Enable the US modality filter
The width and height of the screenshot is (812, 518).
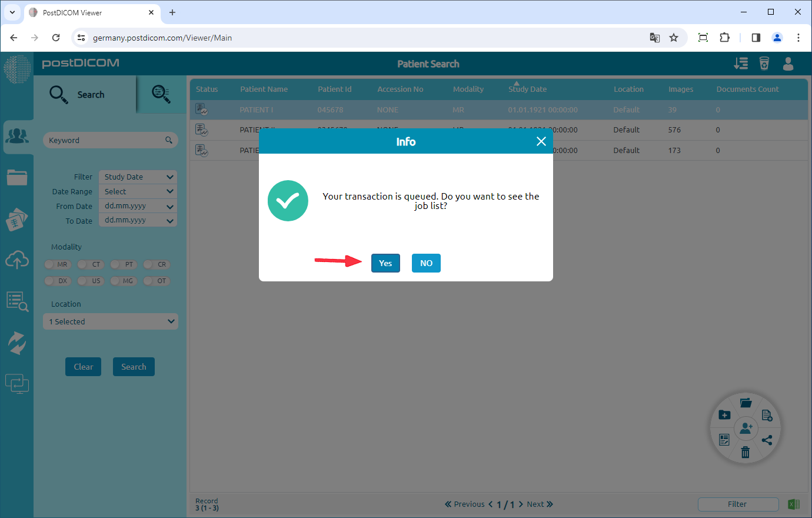tap(90, 281)
